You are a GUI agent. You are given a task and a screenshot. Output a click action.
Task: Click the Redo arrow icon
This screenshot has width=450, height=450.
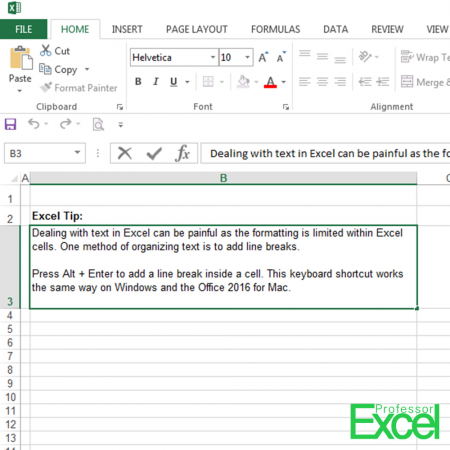(x=65, y=124)
